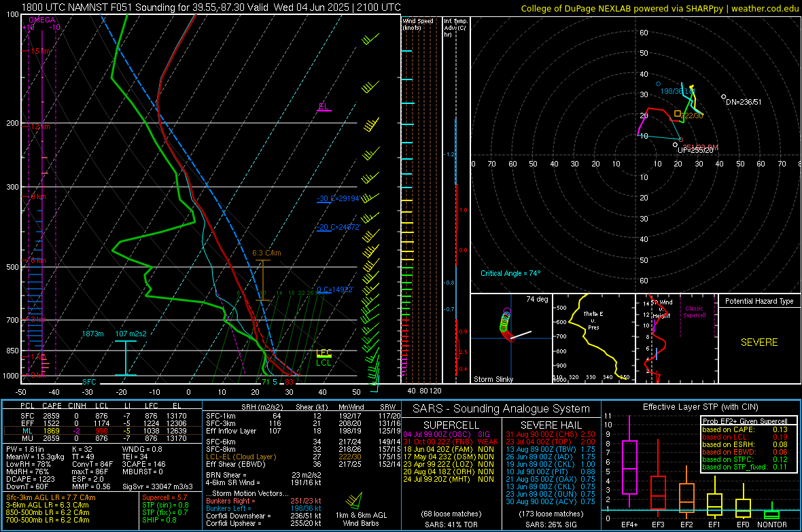Click the 'maxT = 86F' value
Screen dimensions: 802x532
(x=90, y=472)
